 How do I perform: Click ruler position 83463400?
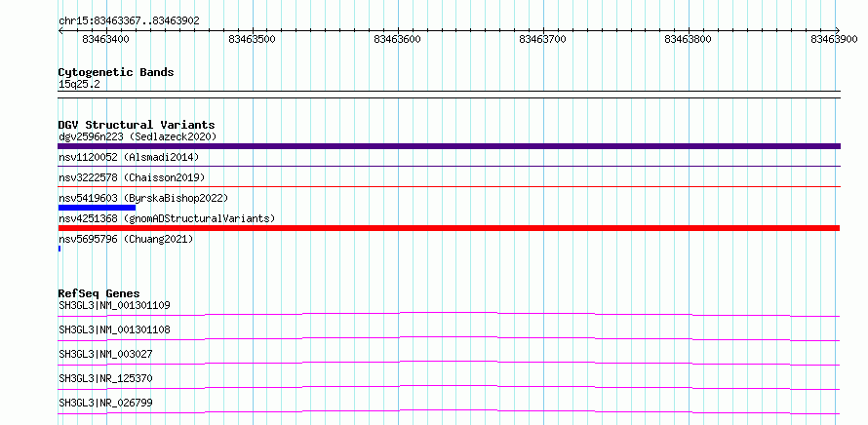point(106,39)
